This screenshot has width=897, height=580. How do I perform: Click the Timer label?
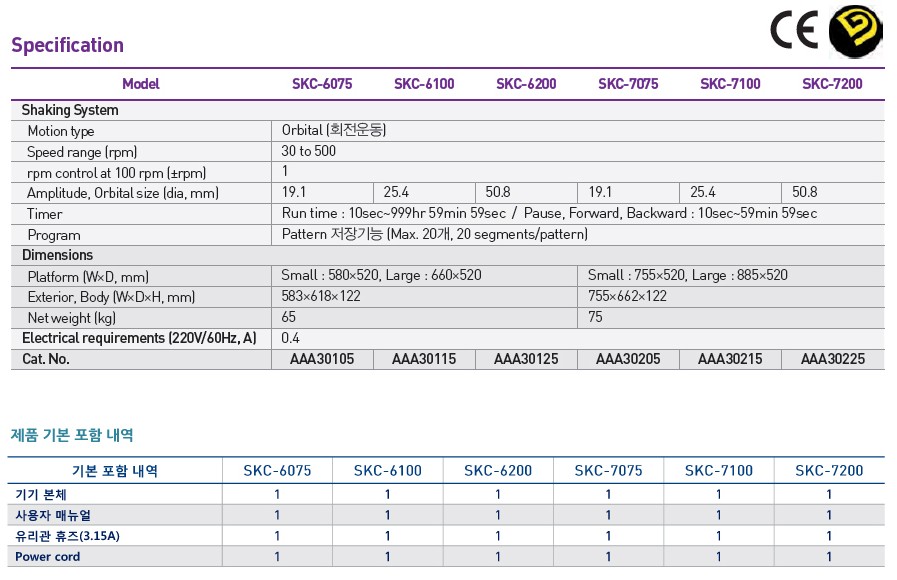point(45,214)
